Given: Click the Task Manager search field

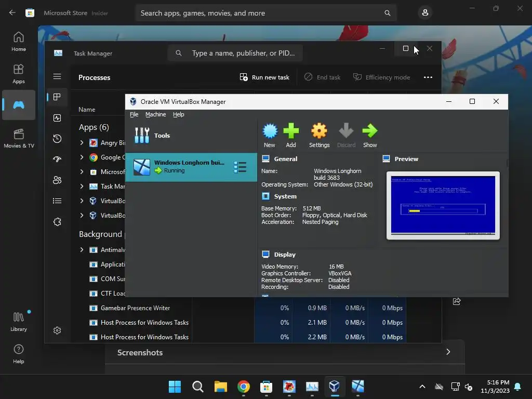Looking at the screenshot, I should 235,54.
